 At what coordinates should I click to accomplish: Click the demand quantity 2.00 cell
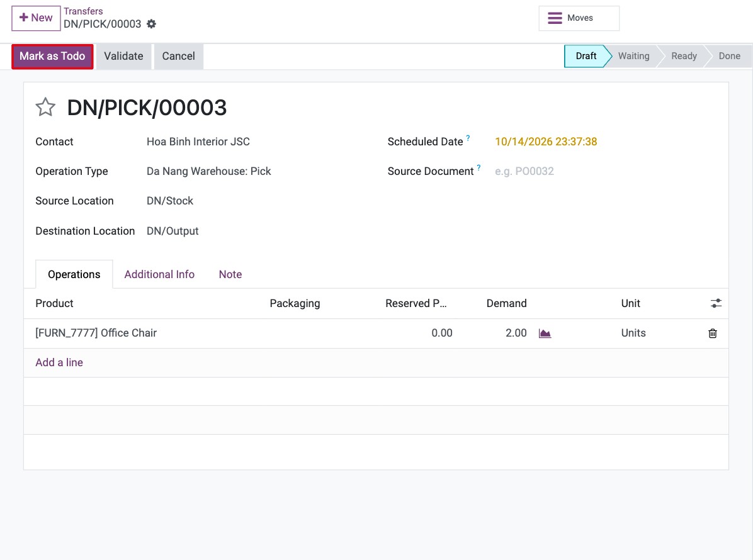(516, 333)
